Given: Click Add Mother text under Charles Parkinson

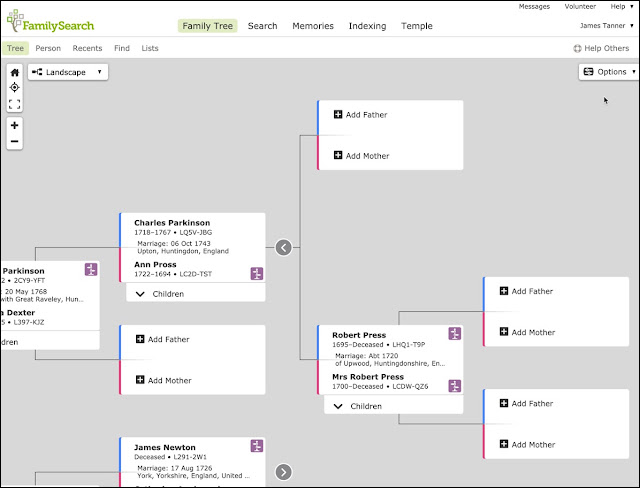Looking at the screenshot, I should pos(169,380).
